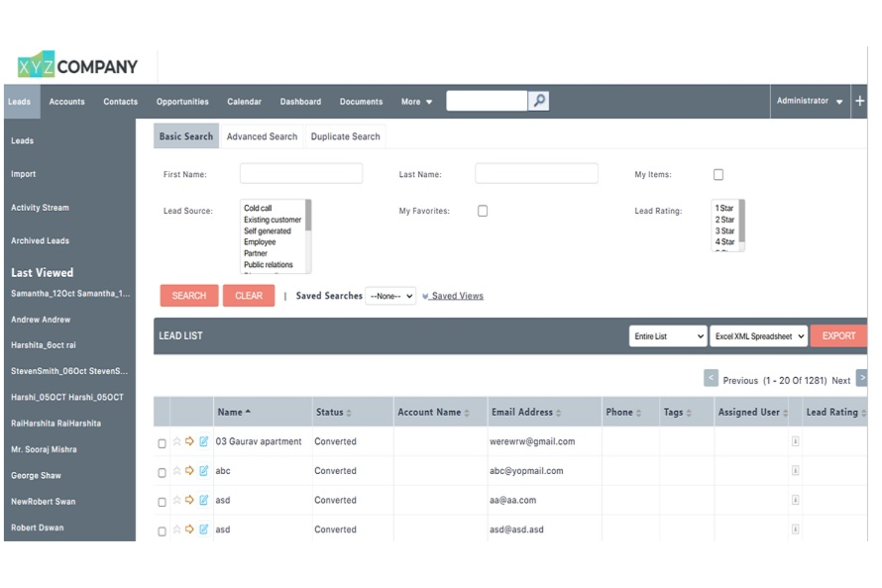Screen dimensions: 882x588
Task: Open Andrew Andrew from Last Viewed
Action: (x=41, y=320)
